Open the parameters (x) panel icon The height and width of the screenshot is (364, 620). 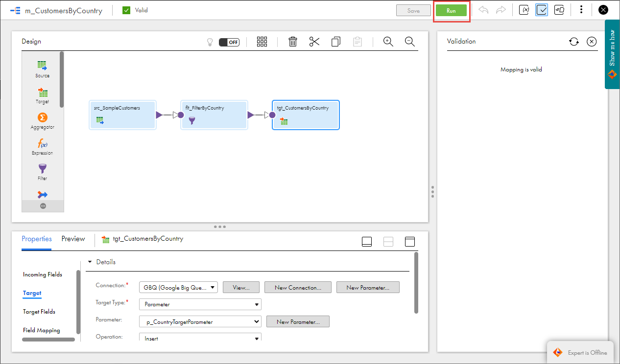524,10
